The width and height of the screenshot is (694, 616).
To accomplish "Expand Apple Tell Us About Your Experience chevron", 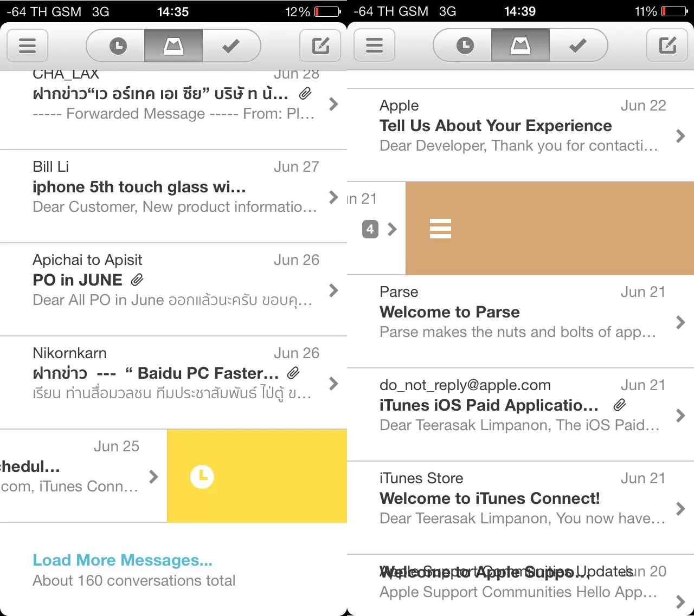I will coord(680,136).
